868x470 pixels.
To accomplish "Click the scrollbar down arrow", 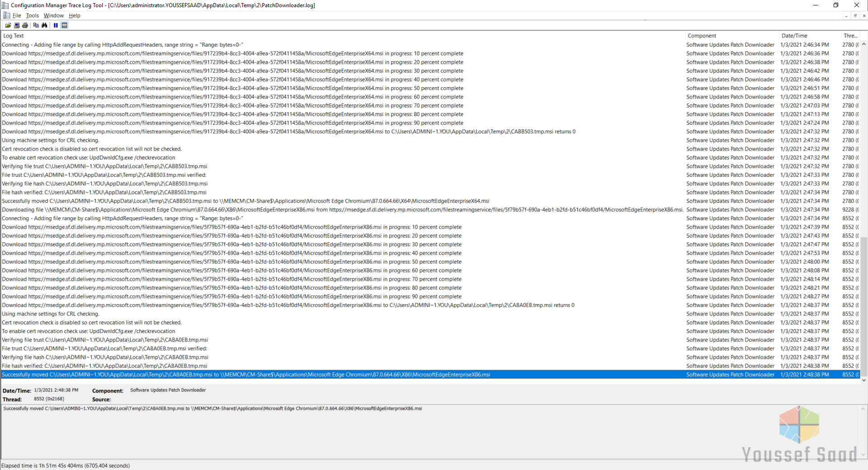I will pyautogui.click(x=864, y=381).
